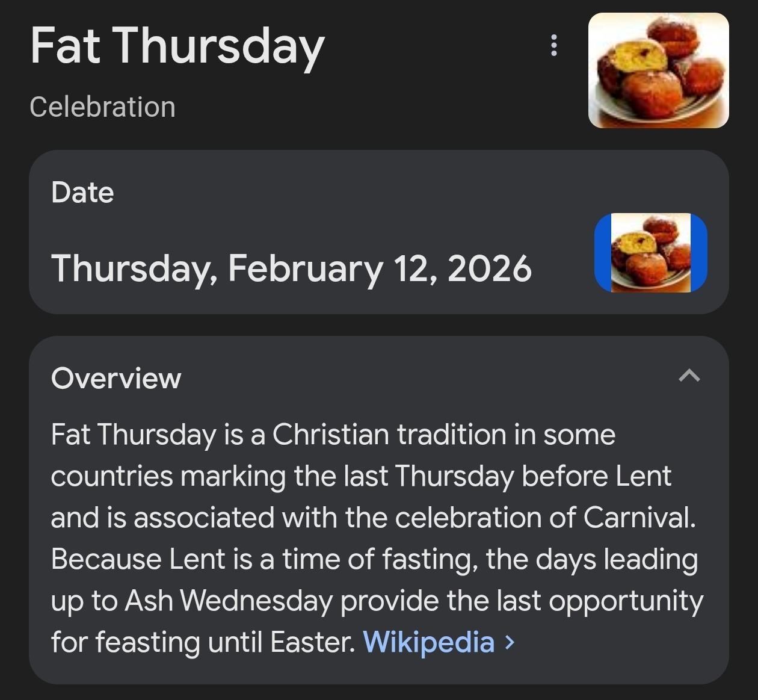758x700 pixels.
Task: Open the Wikipedia link
Action: click(x=428, y=642)
